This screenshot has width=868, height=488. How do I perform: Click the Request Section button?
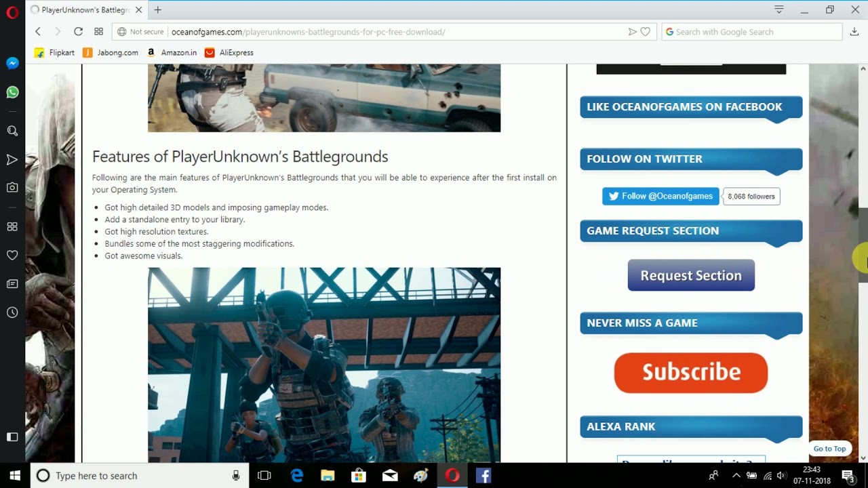pyautogui.click(x=691, y=275)
